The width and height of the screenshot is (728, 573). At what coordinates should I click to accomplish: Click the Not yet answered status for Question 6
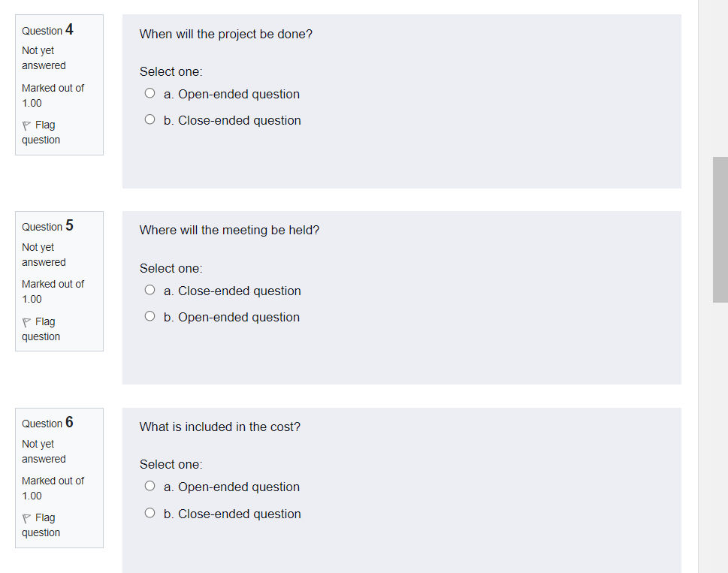tap(43, 451)
